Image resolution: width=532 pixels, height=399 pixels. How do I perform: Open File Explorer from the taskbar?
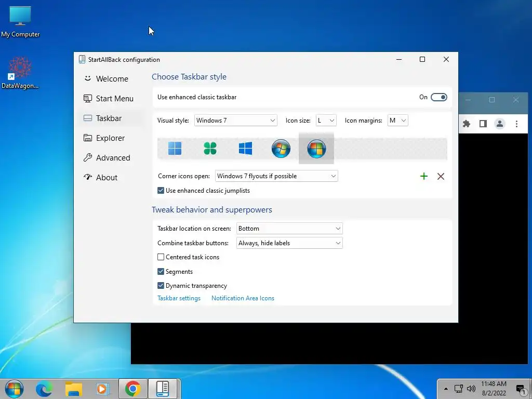click(x=74, y=389)
